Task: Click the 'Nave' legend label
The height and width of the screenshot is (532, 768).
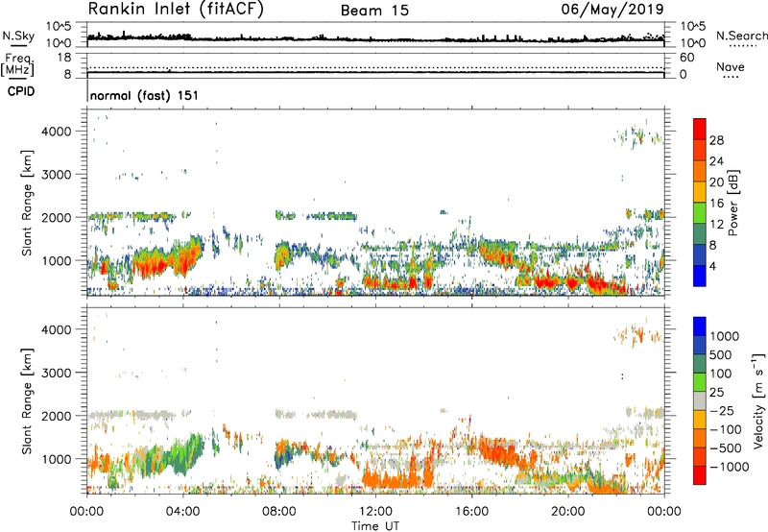Action: tap(731, 66)
